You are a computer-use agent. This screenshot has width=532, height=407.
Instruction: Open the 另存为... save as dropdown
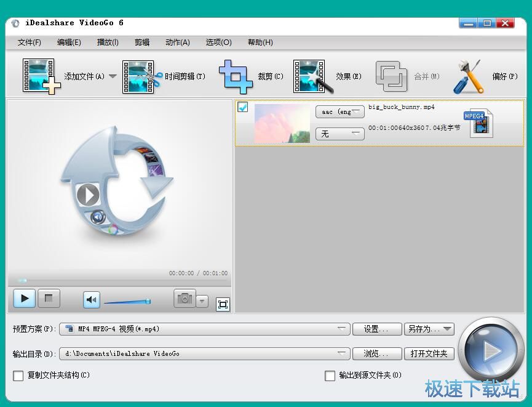429,329
